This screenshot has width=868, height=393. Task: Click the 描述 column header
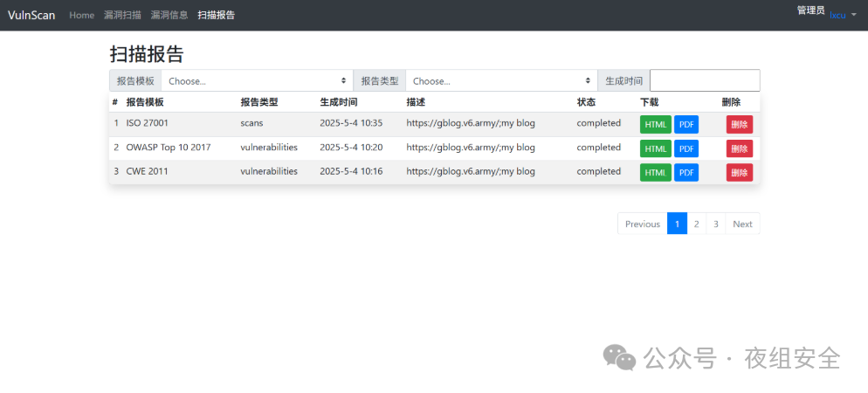click(x=416, y=102)
